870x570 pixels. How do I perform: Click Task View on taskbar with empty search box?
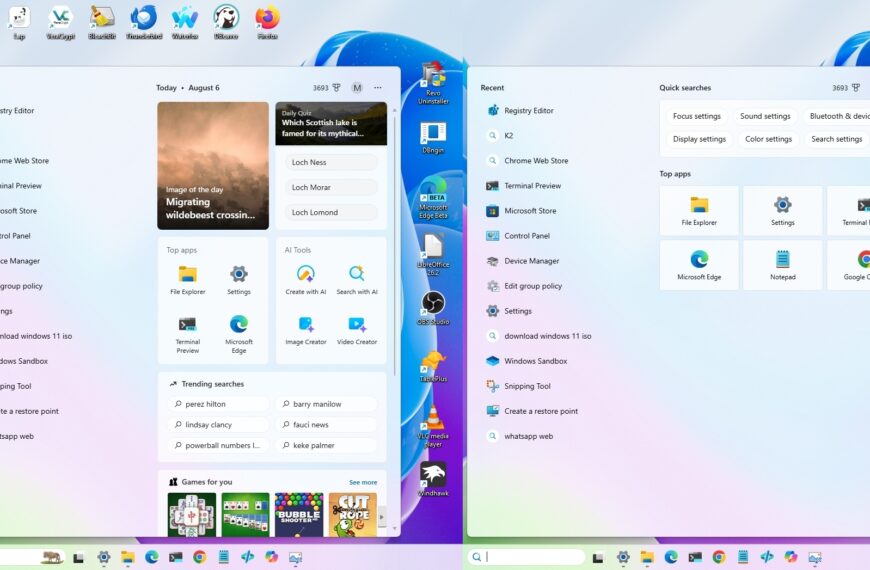click(x=598, y=557)
